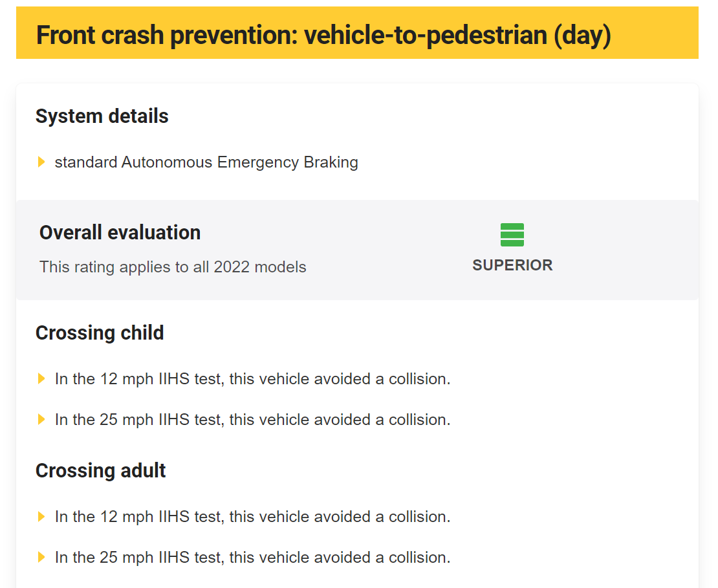
Task: Click the Front crash prevention yellow header banner
Action: coord(357,32)
